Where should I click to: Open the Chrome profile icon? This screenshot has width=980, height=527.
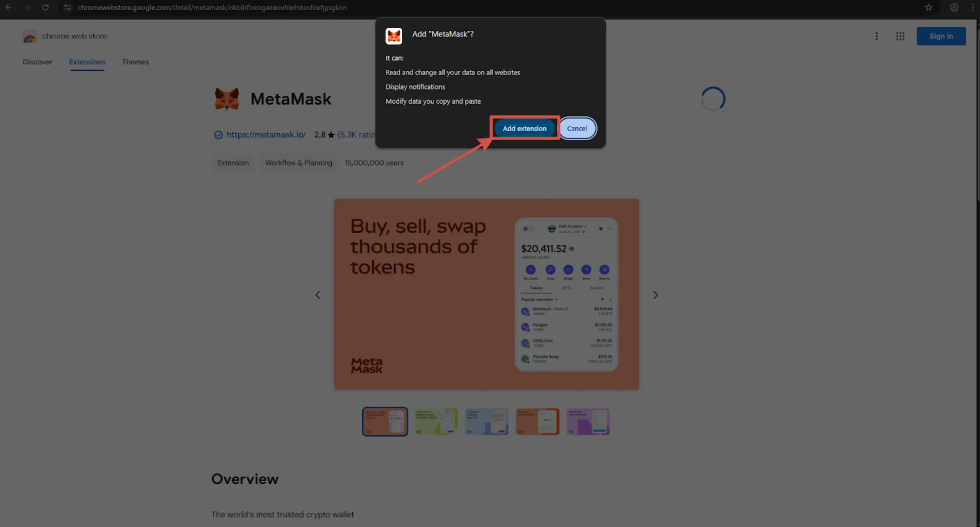(x=954, y=7)
